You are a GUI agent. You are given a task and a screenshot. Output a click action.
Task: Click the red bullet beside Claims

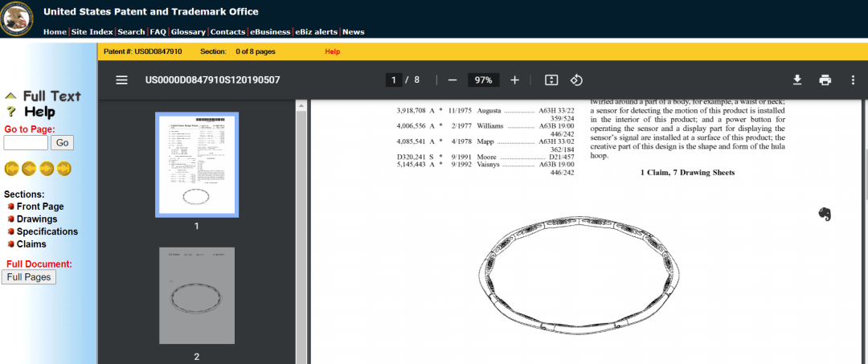click(x=10, y=244)
